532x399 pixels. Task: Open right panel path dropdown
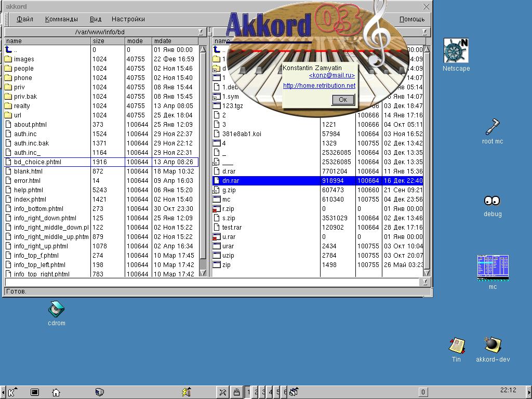[424, 32]
